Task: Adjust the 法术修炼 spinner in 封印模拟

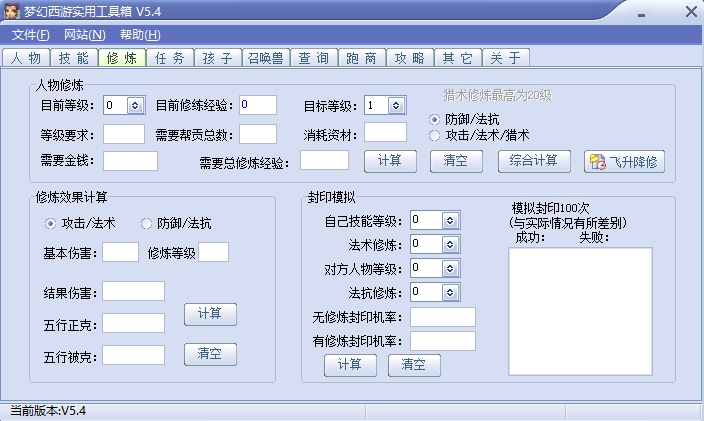Action: click(x=450, y=245)
